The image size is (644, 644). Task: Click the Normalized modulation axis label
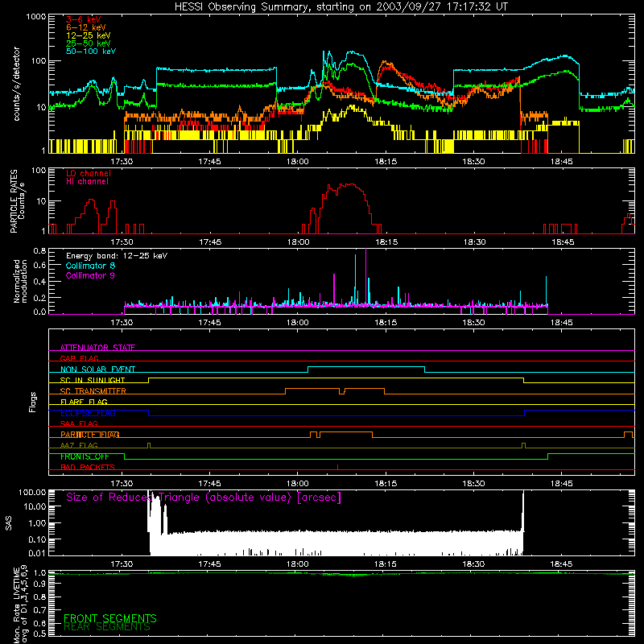(20, 281)
